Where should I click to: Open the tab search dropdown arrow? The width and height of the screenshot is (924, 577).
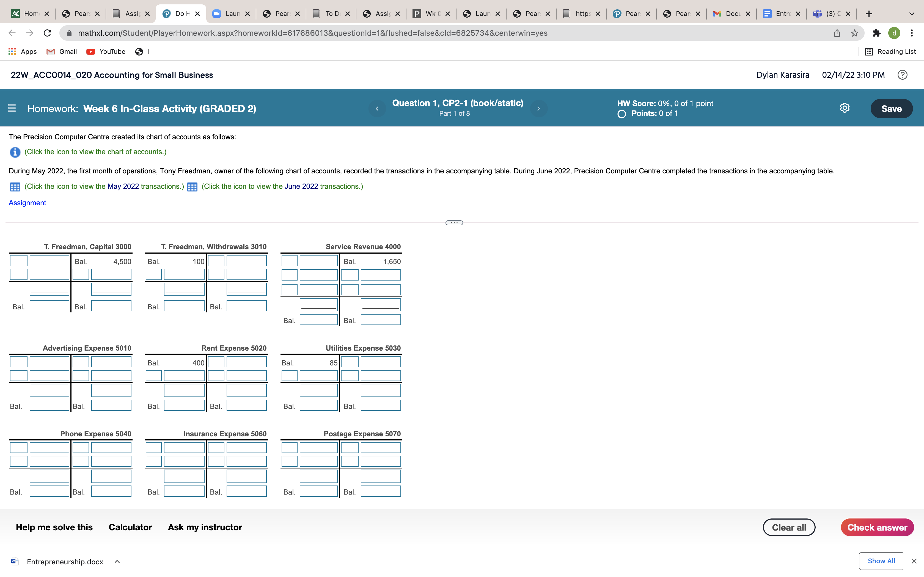[912, 14]
